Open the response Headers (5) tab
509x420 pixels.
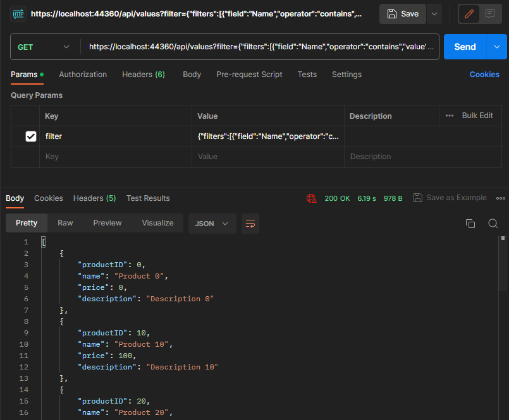(x=94, y=198)
